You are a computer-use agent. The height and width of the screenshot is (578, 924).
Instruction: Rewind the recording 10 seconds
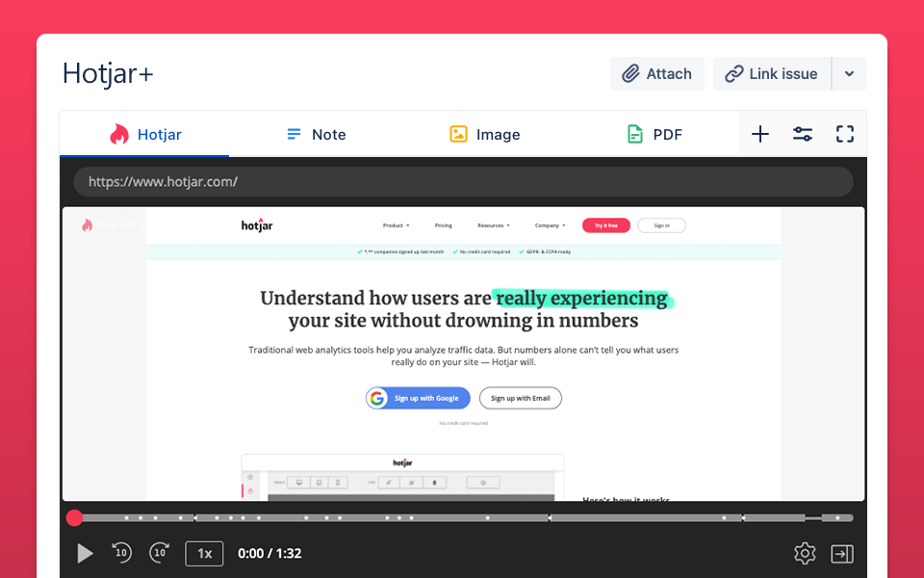tap(122, 553)
